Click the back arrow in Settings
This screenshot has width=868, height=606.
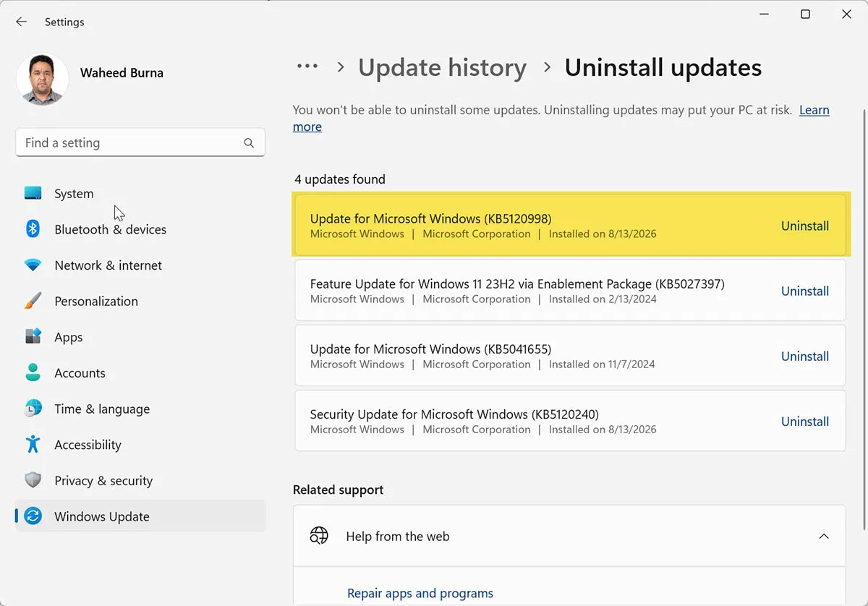(22, 22)
